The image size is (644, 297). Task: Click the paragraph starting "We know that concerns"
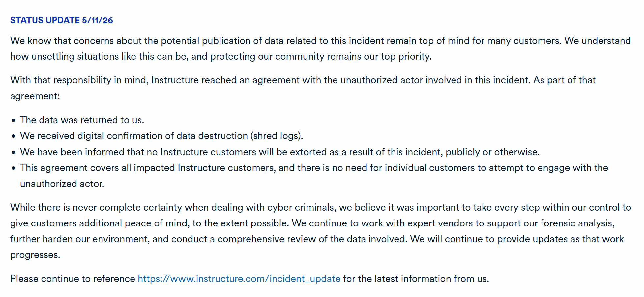pyautogui.click(x=320, y=48)
